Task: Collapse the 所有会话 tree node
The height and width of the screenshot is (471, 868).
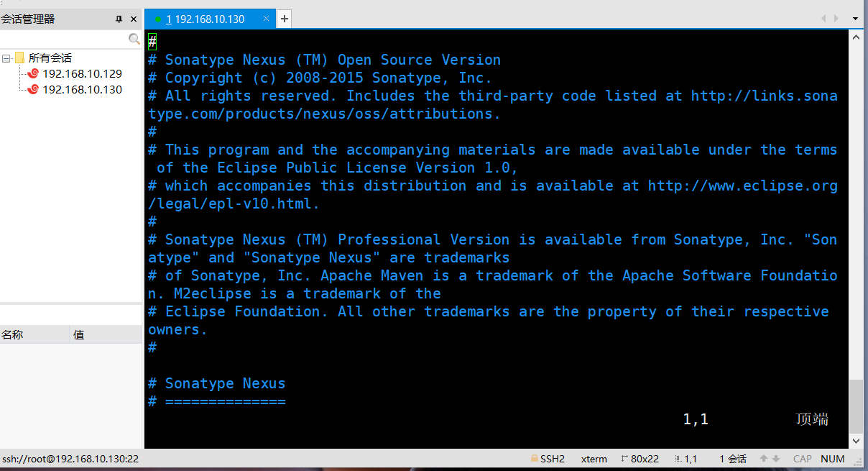Action: coord(6,58)
